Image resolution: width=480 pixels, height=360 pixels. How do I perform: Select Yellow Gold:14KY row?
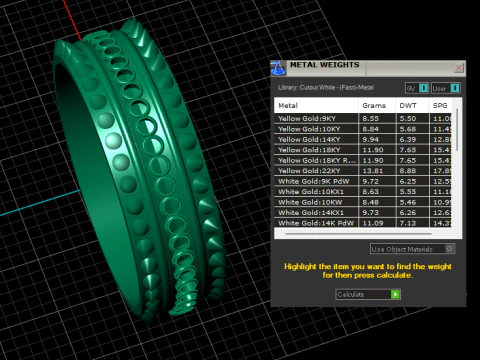(x=363, y=139)
